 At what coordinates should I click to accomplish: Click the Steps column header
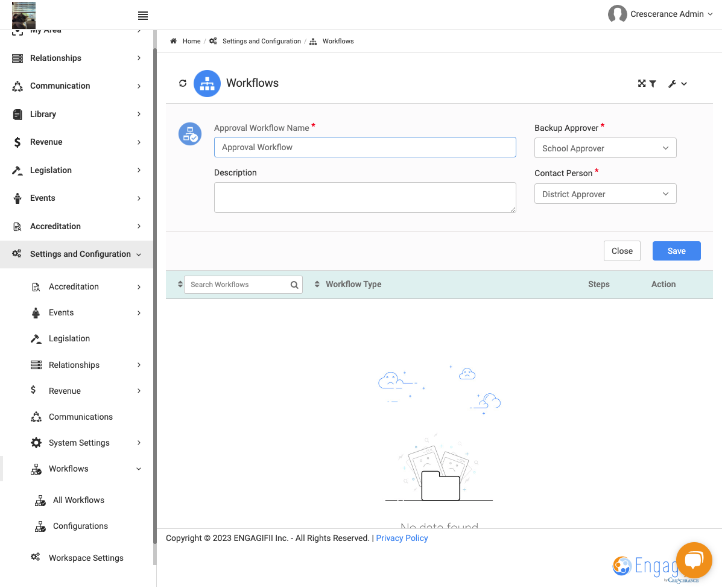pos(598,285)
